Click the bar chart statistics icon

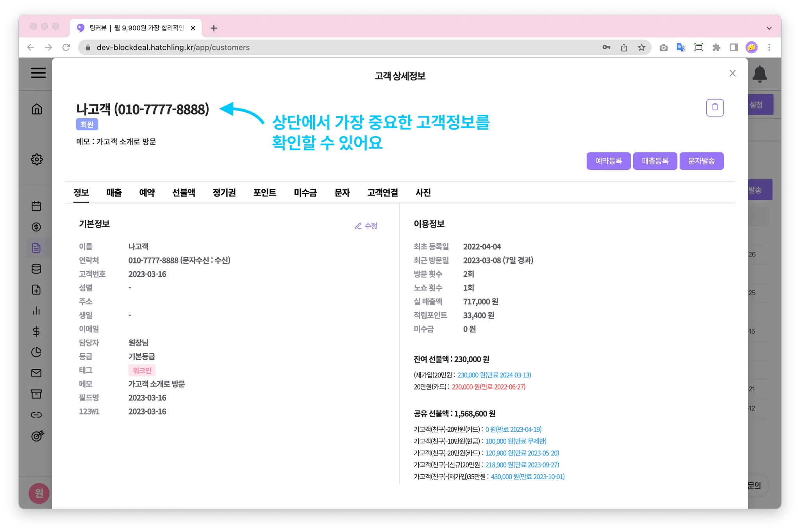click(x=36, y=311)
